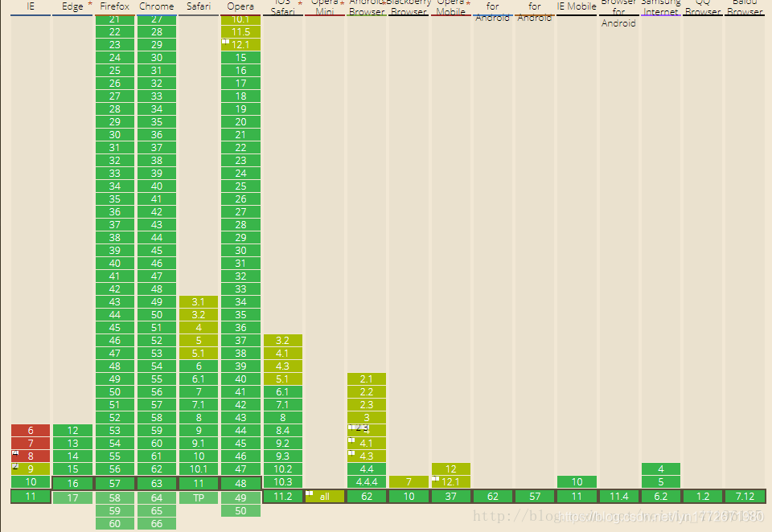Click the Safari TP cell
Screen dimensions: 772x532
[x=199, y=497]
